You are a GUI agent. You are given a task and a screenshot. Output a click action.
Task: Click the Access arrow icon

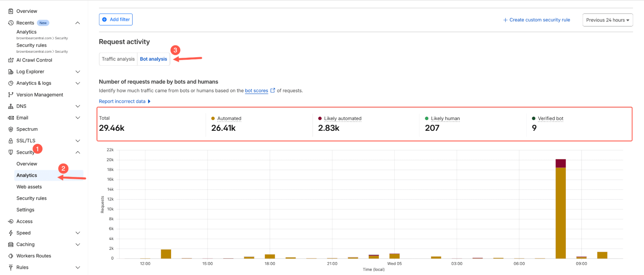(x=11, y=222)
